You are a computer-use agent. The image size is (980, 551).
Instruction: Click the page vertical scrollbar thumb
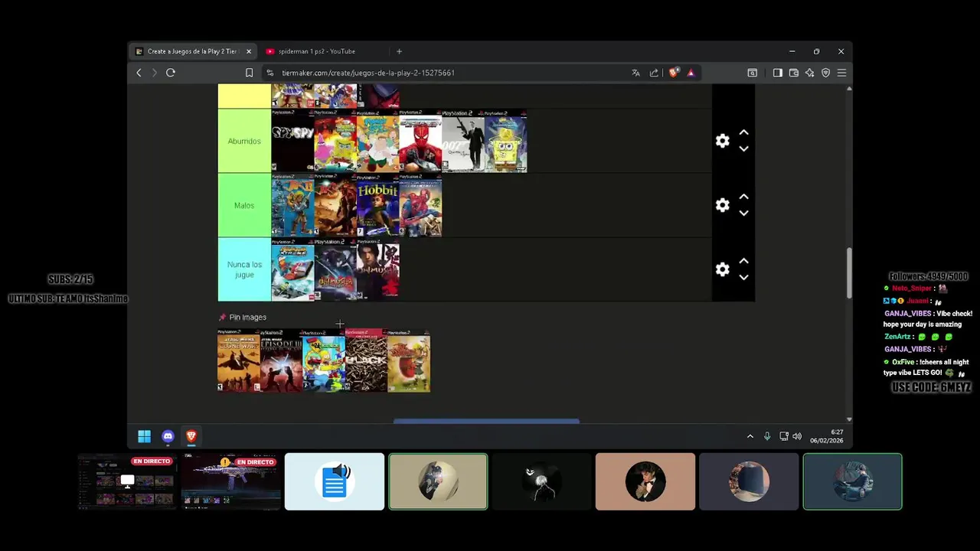pos(848,272)
